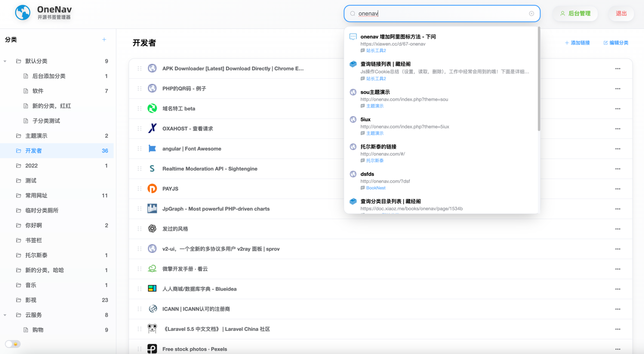The image size is (644, 354).
Task: Click the Sightengine S site icon
Action: (x=152, y=168)
